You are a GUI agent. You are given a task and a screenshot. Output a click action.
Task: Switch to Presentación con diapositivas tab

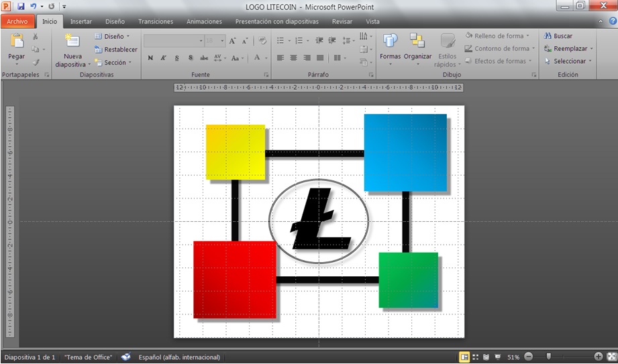coord(277,21)
